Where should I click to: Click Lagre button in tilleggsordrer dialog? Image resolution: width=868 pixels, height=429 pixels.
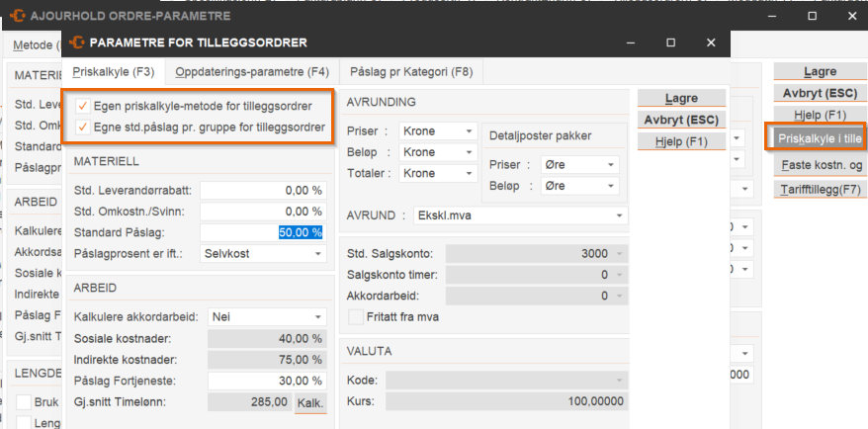681,99
